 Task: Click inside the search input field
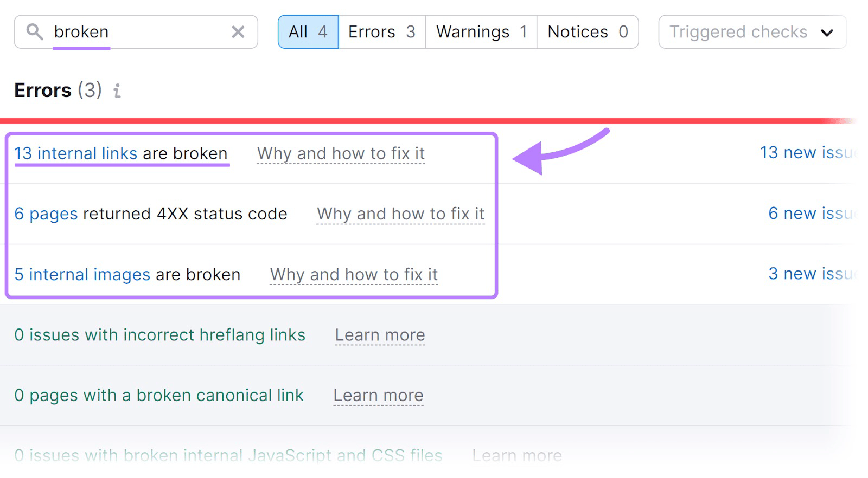coord(136,32)
